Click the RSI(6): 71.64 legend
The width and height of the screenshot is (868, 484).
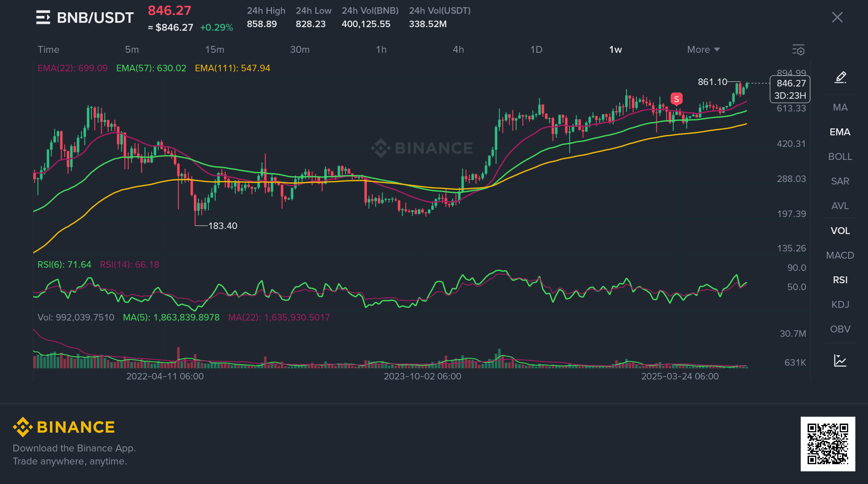pos(64,264)
